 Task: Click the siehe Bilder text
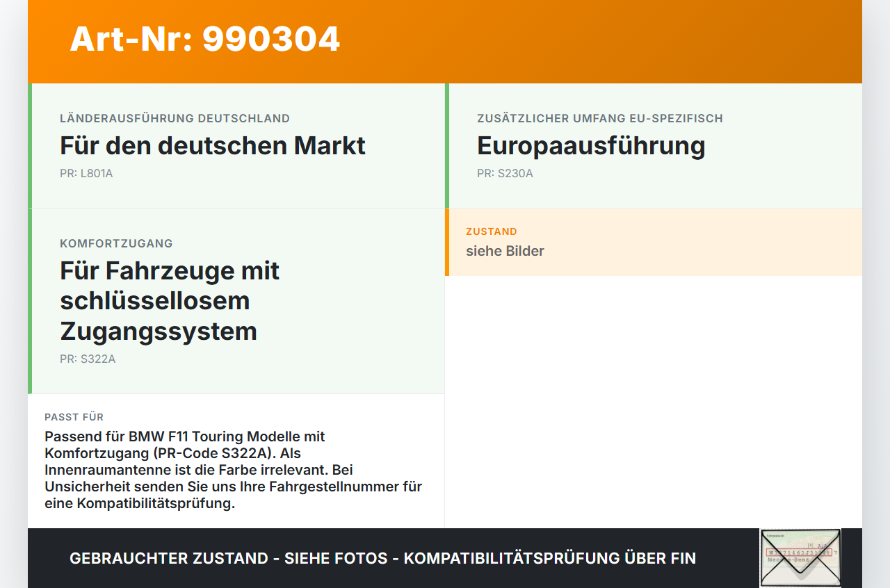point(505,251)
